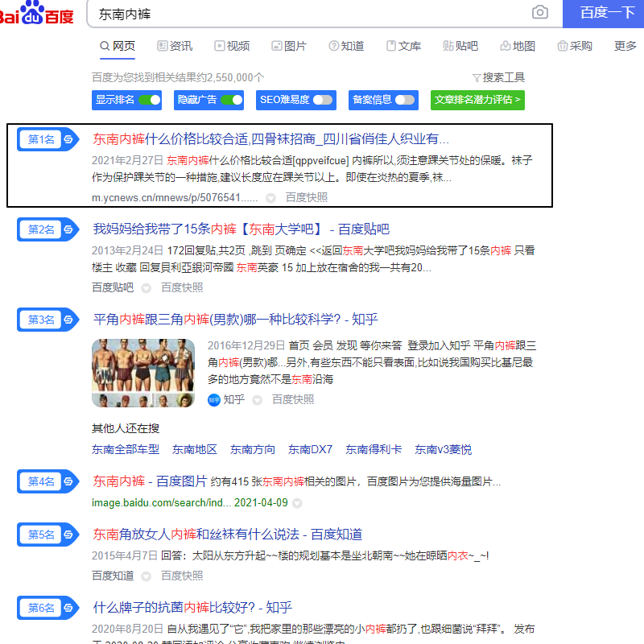This screenshot has height=644, width=644.
Task: Click the icon next to 第6名 badge
Action: pos(68,608)
